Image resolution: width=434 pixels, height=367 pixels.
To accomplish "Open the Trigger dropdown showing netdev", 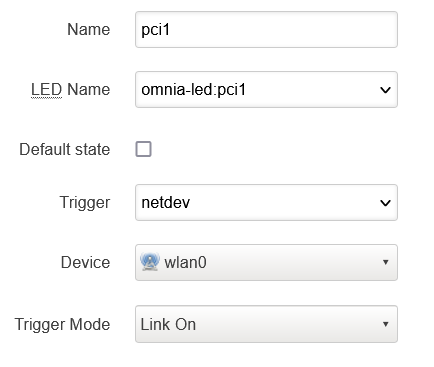I will click(266, 202).
